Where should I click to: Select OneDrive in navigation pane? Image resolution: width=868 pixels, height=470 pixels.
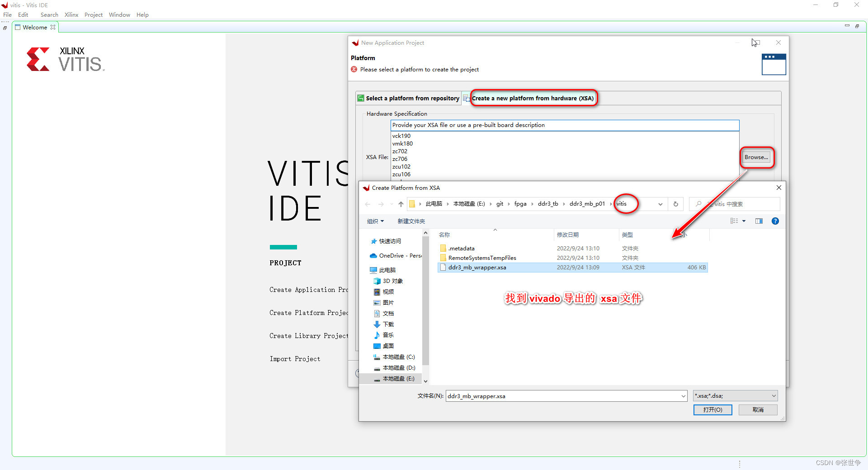396,256
